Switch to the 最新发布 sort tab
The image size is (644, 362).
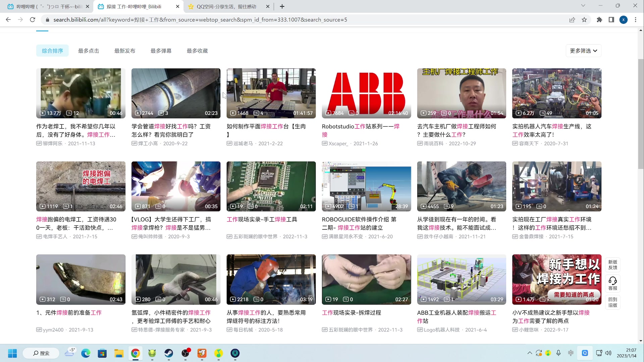125,51
